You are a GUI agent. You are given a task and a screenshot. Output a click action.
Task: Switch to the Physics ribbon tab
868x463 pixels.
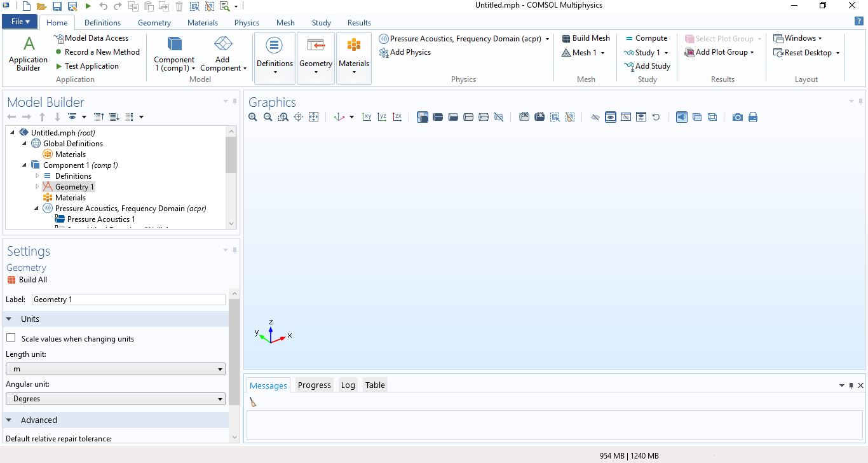(x=247, y=22)
